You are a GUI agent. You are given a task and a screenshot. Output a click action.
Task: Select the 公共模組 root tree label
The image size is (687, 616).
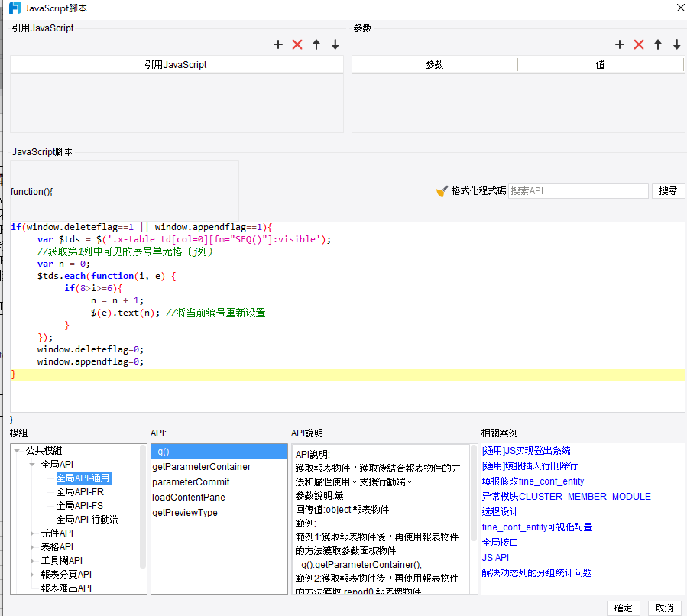pos(44,451)
